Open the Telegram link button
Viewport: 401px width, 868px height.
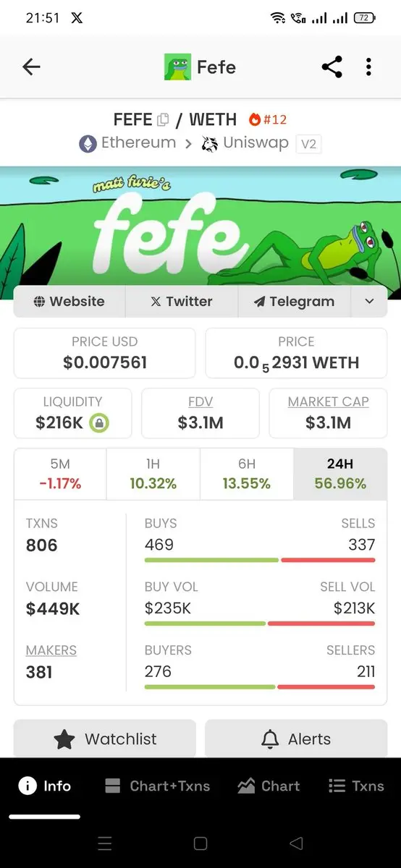(294, 302)
